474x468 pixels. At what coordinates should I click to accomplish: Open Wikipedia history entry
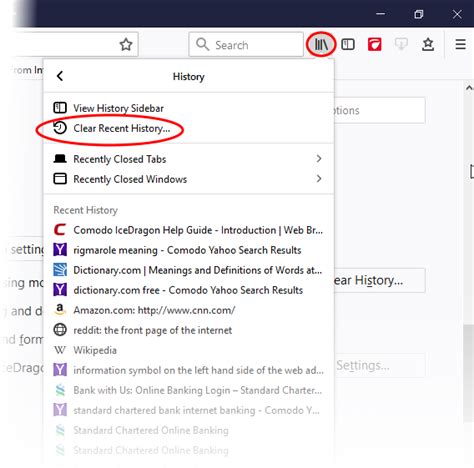[189, 350]
